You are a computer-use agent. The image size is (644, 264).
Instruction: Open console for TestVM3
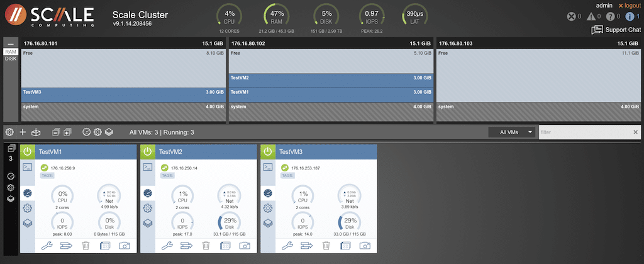point(268,167)
